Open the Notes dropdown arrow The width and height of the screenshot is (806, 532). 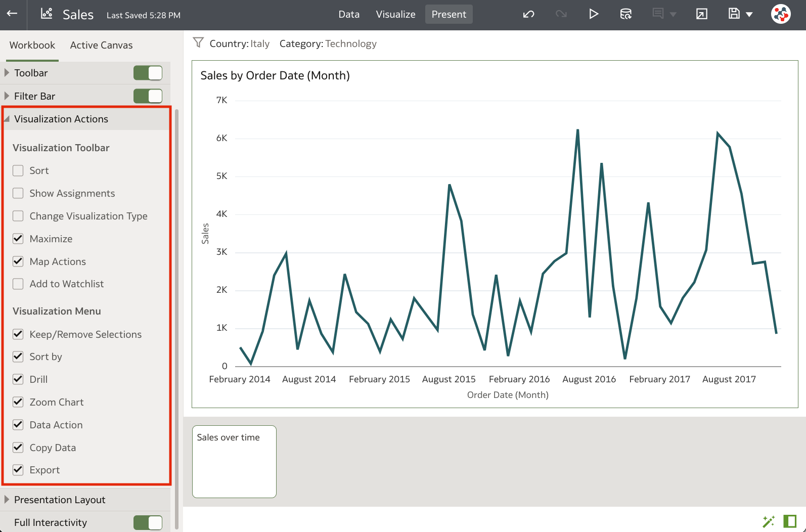(x=673, y=15)
